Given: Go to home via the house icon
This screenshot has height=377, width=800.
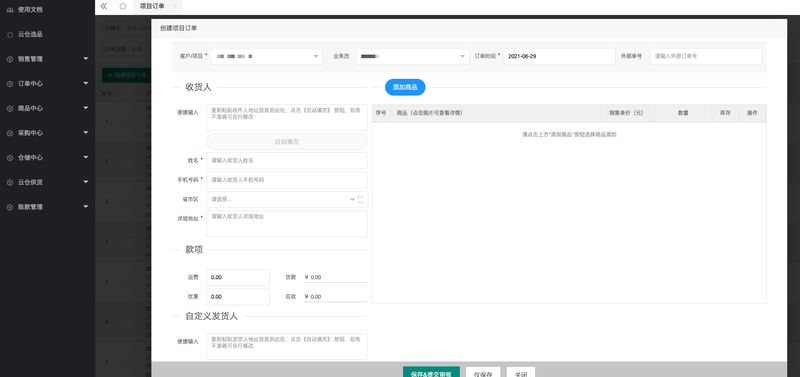Looking at the screenshot, I should tap(122, 6).
